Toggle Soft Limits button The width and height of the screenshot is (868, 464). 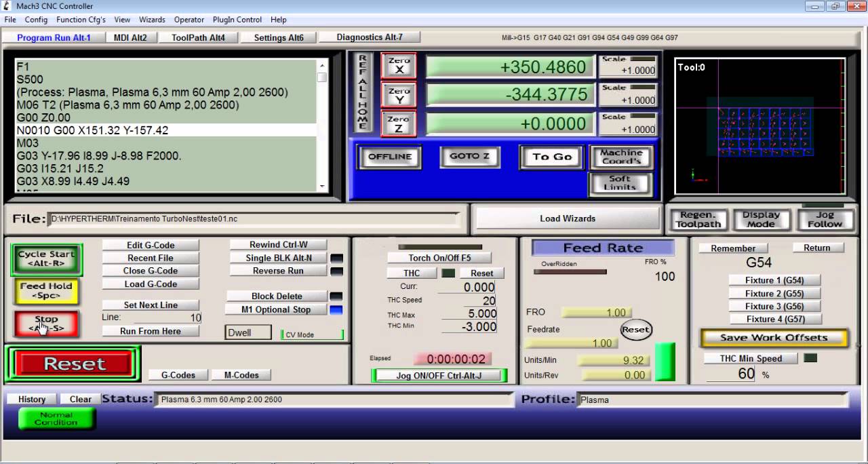620,183
